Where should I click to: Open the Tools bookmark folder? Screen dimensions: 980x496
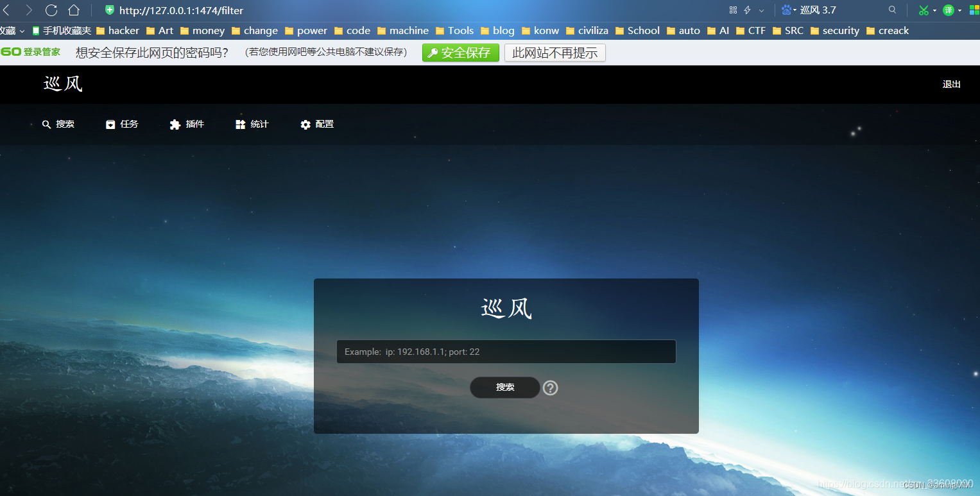click(454, 30)
